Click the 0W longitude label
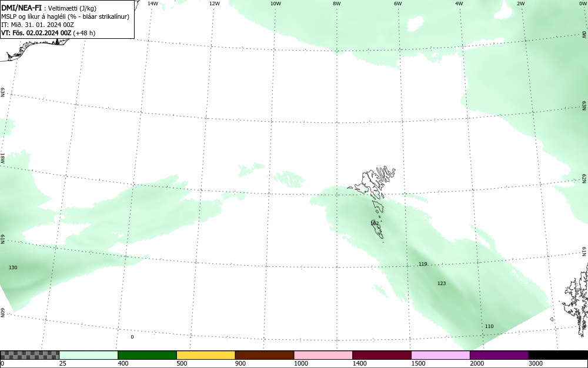The image size is (588, 368). coord(582,4)
